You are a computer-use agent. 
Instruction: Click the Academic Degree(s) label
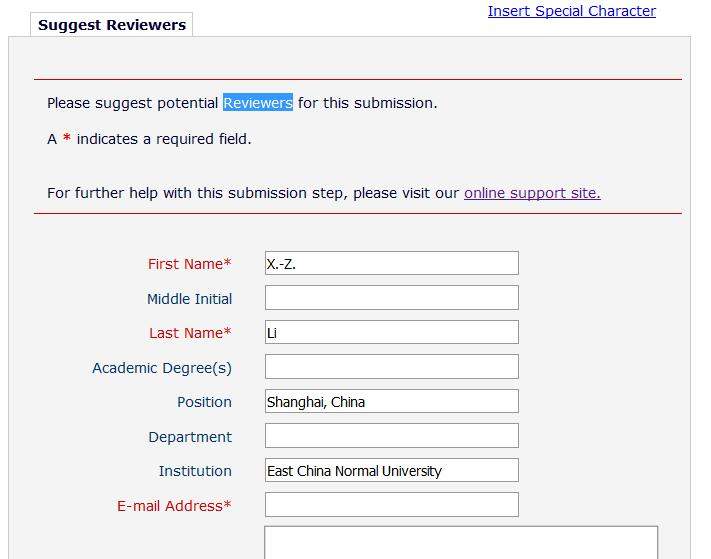[162, 368]
